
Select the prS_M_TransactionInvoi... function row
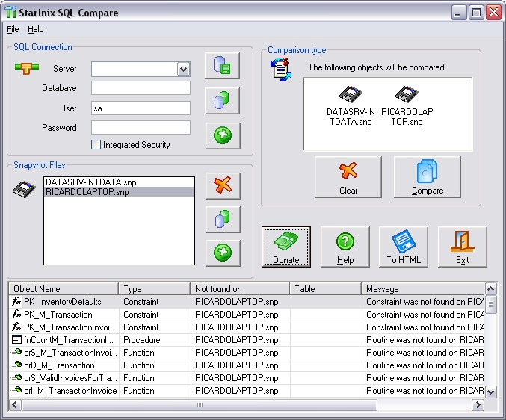pyautogui.click(x=247, y=353)
